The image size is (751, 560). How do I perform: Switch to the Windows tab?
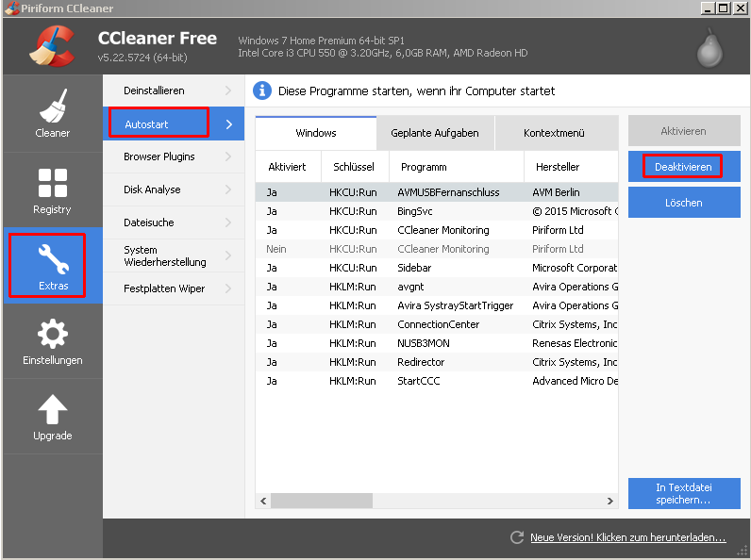click(x=316, y=133)
